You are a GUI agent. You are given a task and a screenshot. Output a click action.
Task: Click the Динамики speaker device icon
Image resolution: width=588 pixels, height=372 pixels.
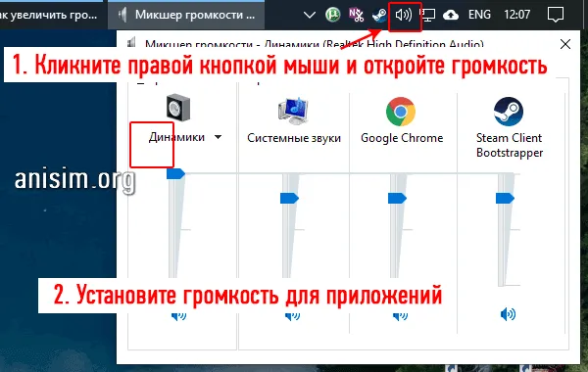tap(178, 108)
